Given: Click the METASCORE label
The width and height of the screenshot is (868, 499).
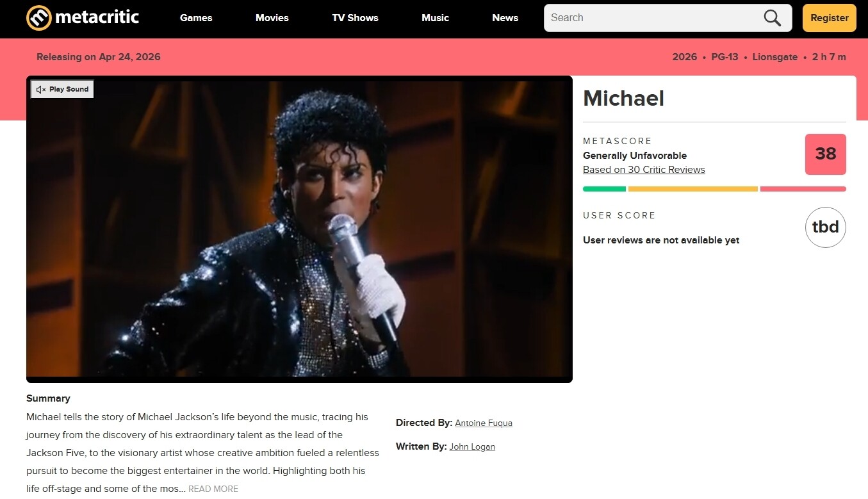Looking at the screenshot, I should [618, 141].
